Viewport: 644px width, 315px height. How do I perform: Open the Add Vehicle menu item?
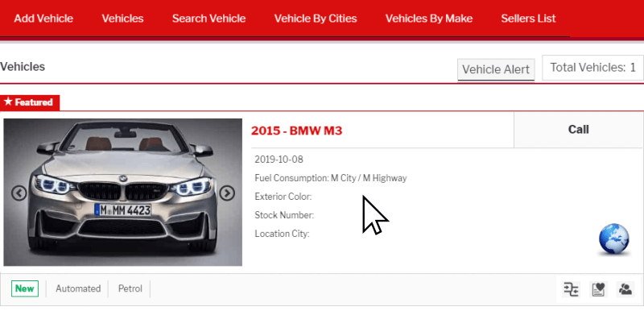43,19
